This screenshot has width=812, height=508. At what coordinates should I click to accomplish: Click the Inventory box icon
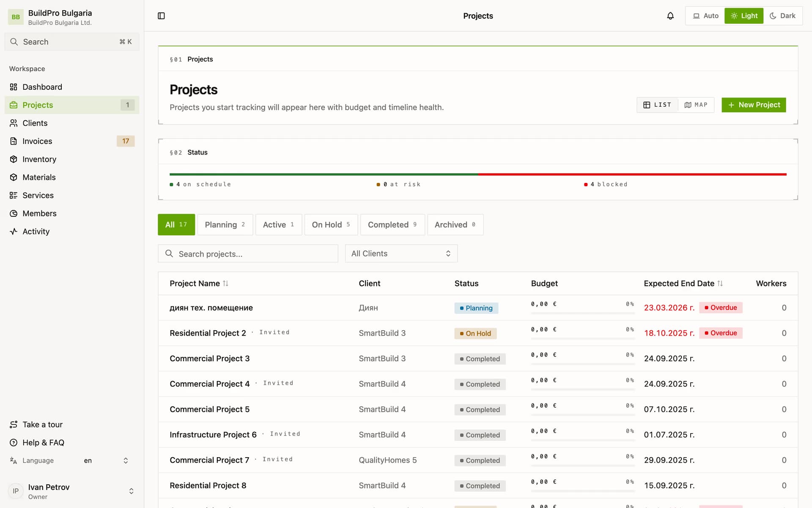coord(14,159)
